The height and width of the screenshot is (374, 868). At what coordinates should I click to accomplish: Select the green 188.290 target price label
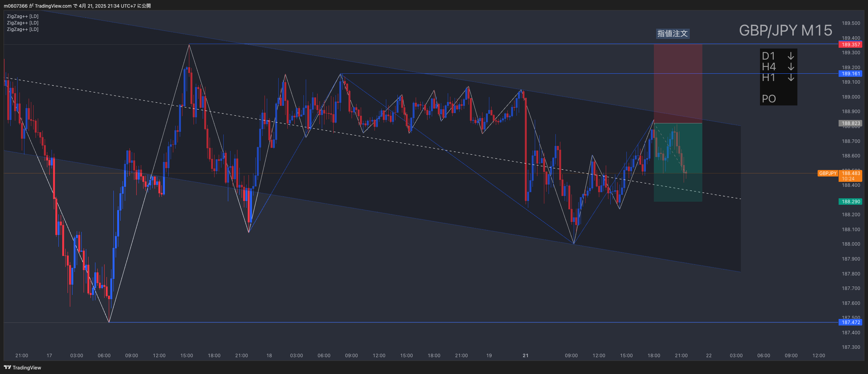(x=851, y=202)
